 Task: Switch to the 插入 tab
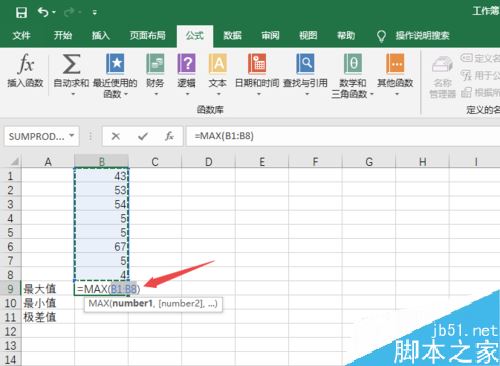(101, 35)
